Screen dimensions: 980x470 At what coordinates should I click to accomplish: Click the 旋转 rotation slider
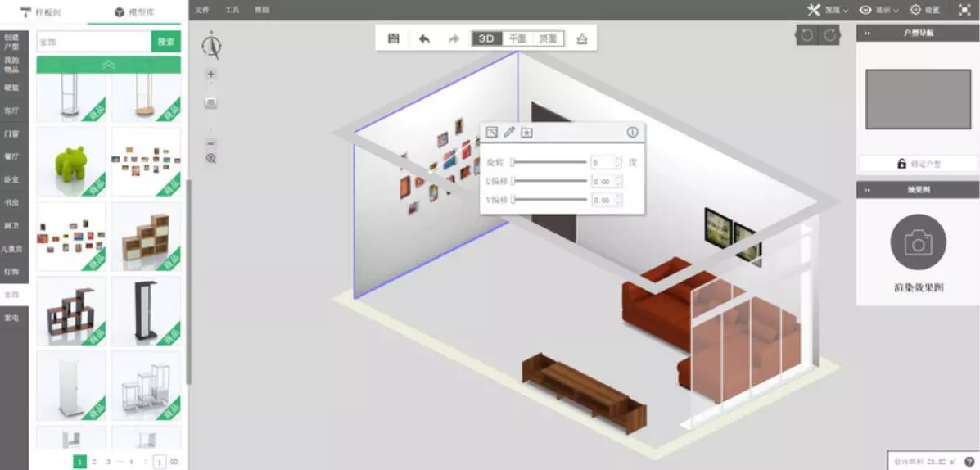coord(549,162)
